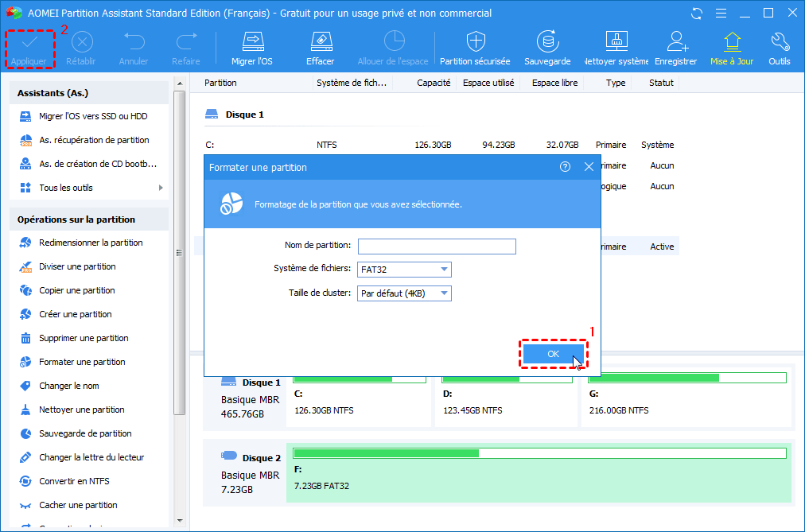Image resolution: width=805 pixels, height=532 pixels.
Task: Click the Rétablir toolbar icon
Action: [x=82, y=42]
